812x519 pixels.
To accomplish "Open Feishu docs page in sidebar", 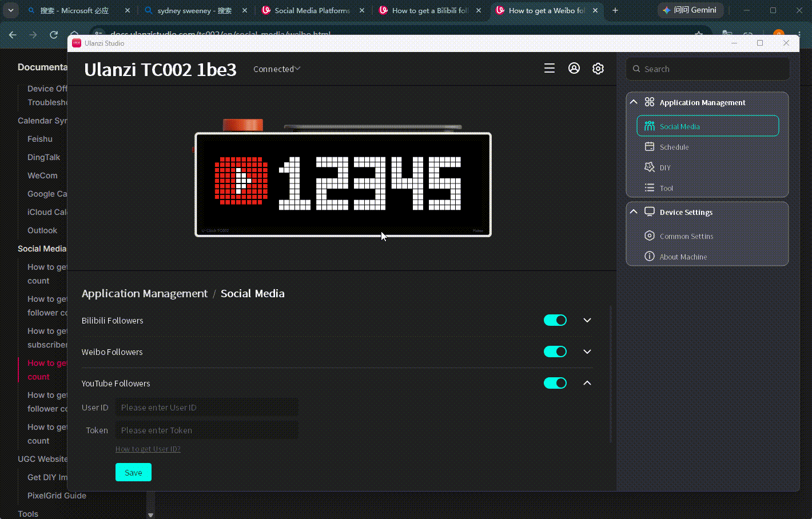I will pyautogui.click(x=40, y=139).
